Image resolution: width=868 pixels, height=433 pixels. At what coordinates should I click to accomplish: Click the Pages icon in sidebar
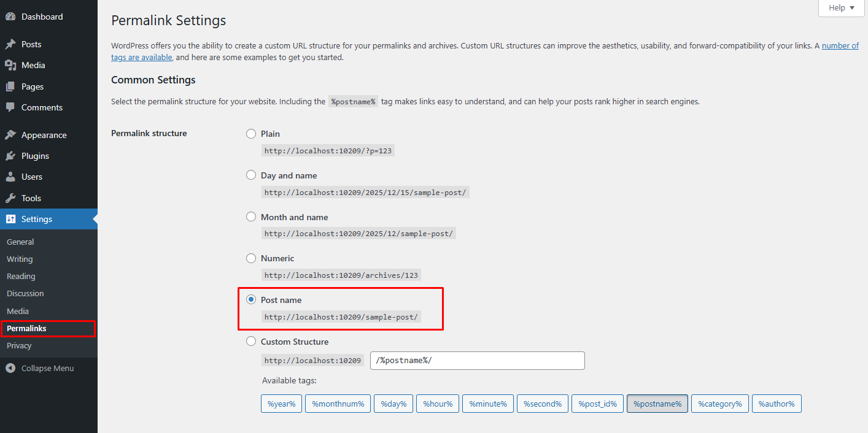10,86
